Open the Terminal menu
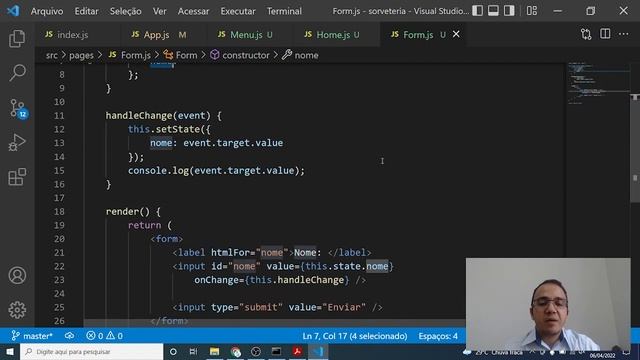Image resolution: width=640 pixels, height=360 pixels. point(284,11)
